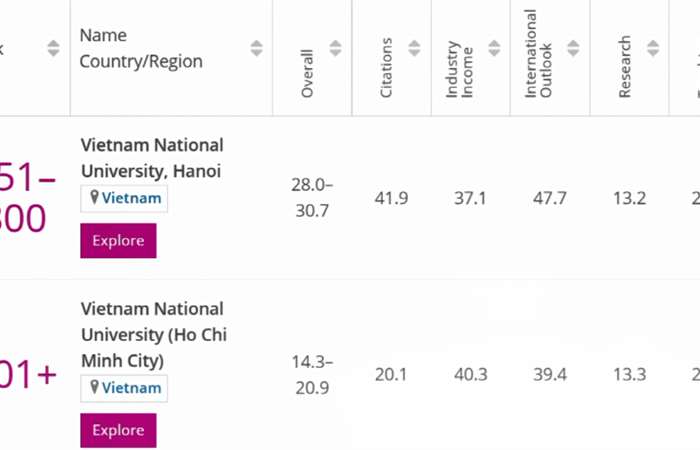700x450 pixels.
Task: Open Vietnam National University, Hanoi title
Action: [152, 158]
